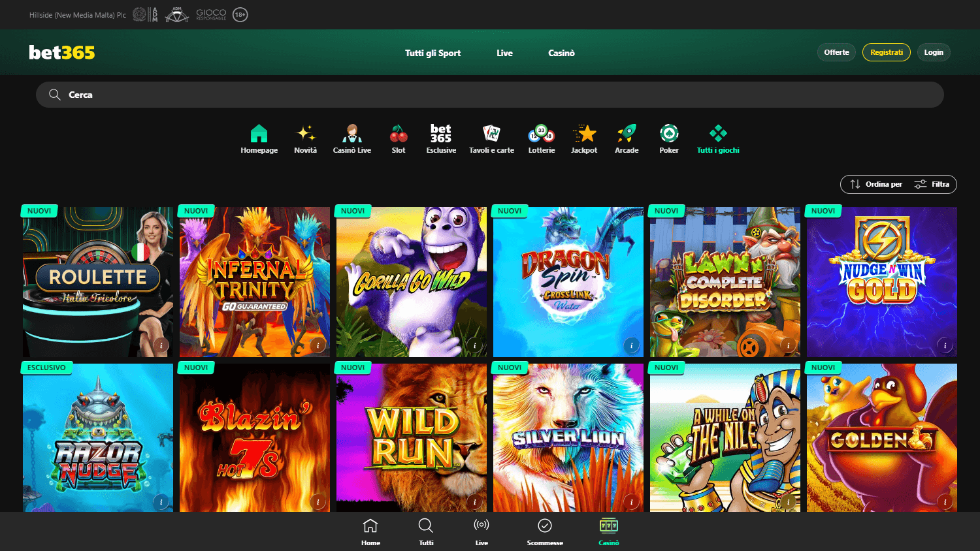Choose Tavoli e carte category
980x551 pixels.
(491, 139)
